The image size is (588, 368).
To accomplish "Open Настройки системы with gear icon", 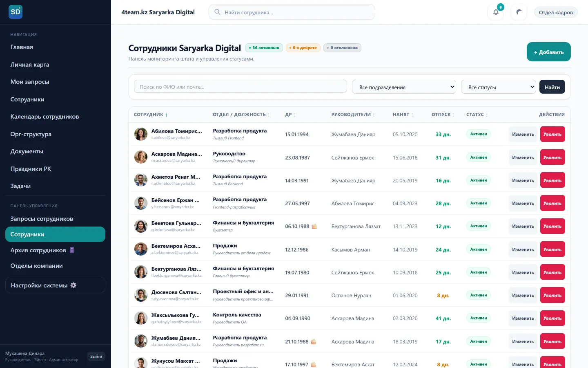I will tap(55, 285).
